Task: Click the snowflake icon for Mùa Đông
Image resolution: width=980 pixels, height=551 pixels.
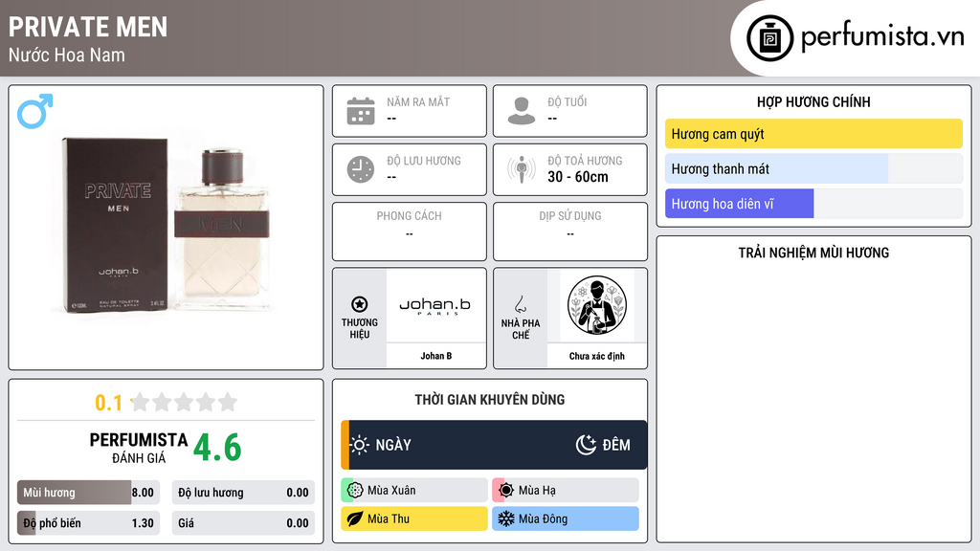Action: (x=506, y=518)
